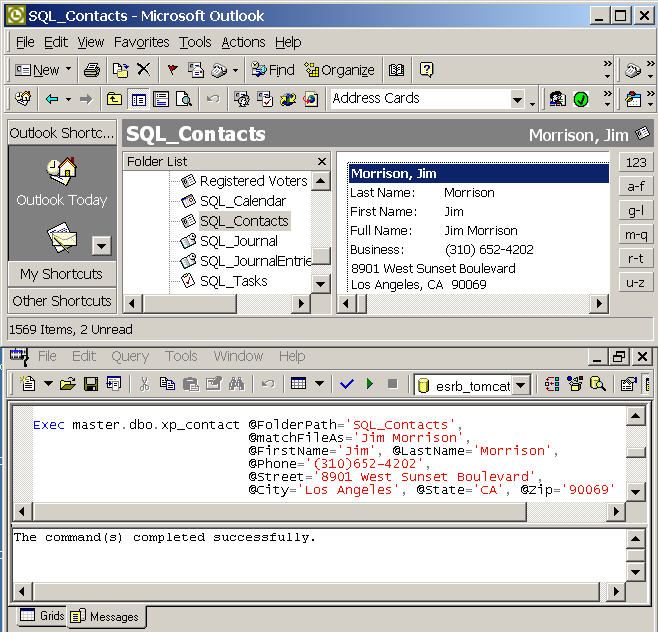Toggle the Preview Pane toolbar button
Screen dimensions: 658x632
161,99
